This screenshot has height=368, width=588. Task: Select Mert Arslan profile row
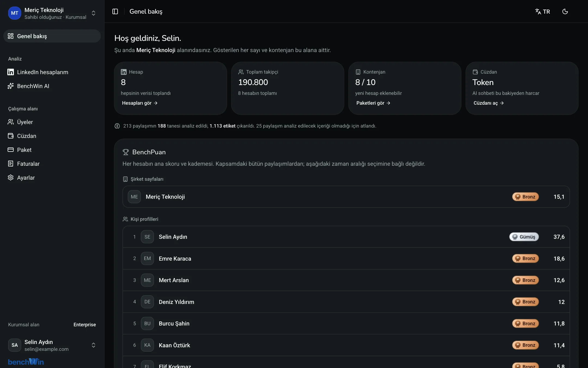tap(346, 280)
